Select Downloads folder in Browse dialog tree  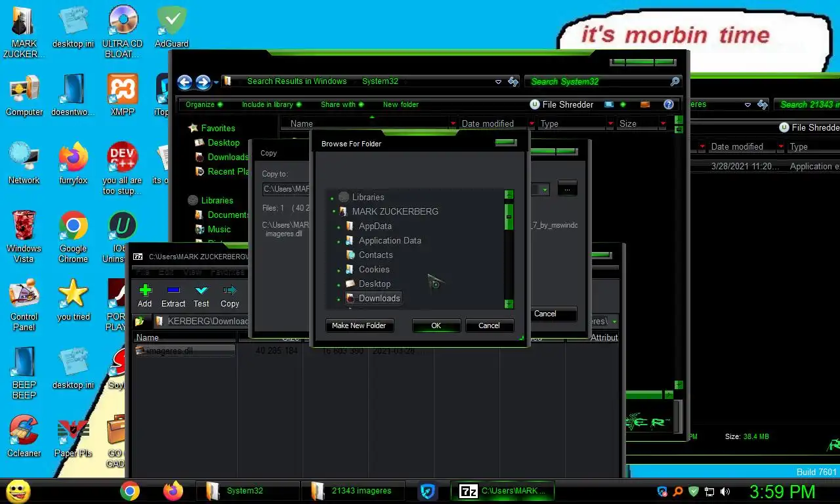pos(373,299)
